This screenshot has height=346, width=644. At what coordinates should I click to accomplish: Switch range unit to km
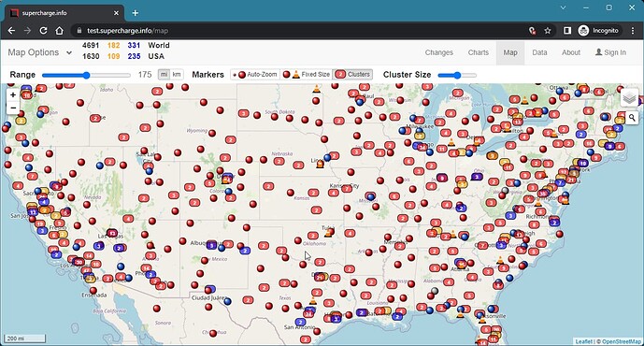(177, 75)
